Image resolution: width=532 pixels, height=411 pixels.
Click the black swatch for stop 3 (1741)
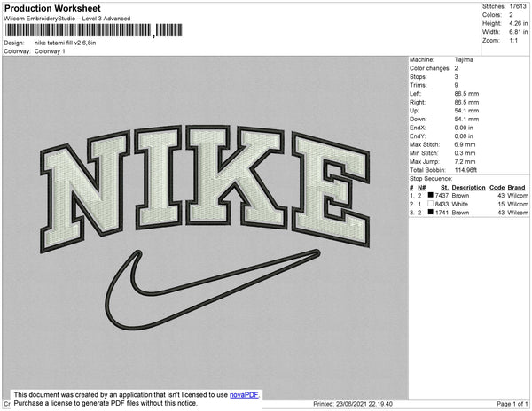point(431,212)
